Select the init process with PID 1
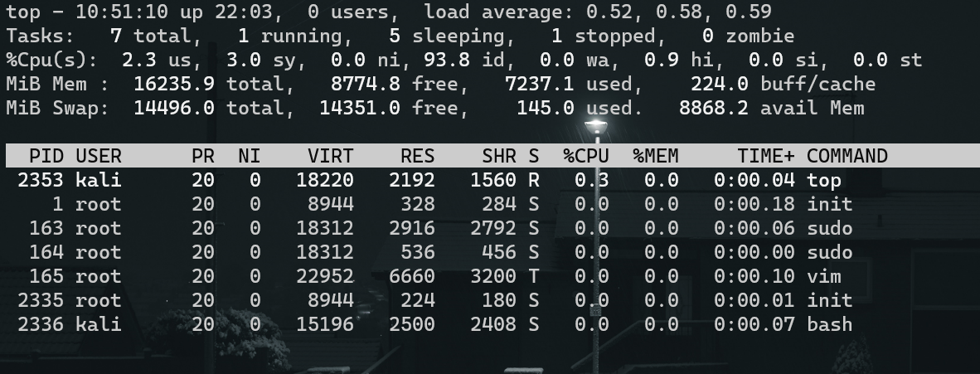 point(829,204)
